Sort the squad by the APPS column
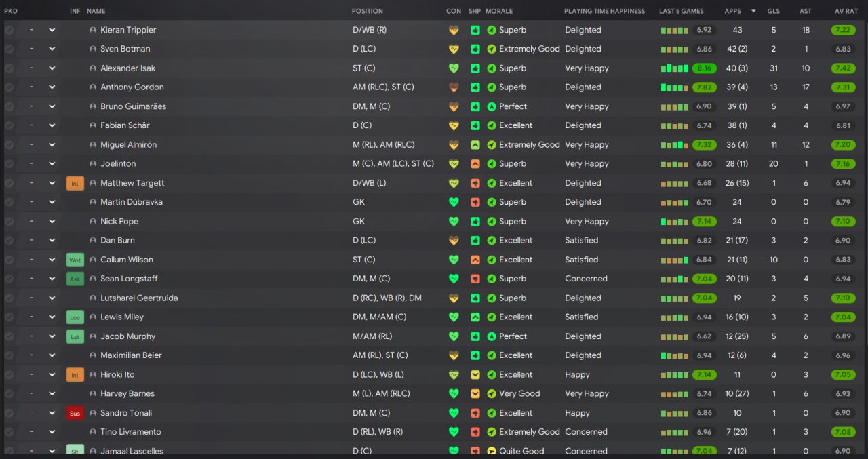Screen dimensions: 868x459 (732, 11)
